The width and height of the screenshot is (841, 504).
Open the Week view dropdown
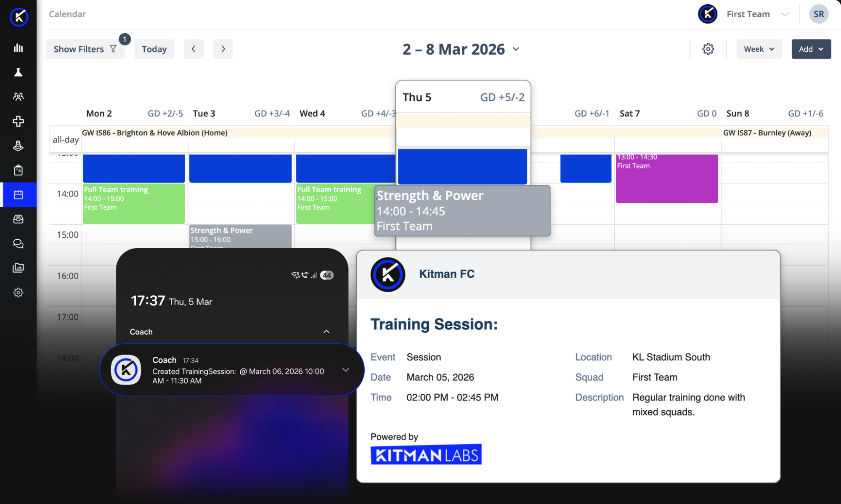(759, 49)
